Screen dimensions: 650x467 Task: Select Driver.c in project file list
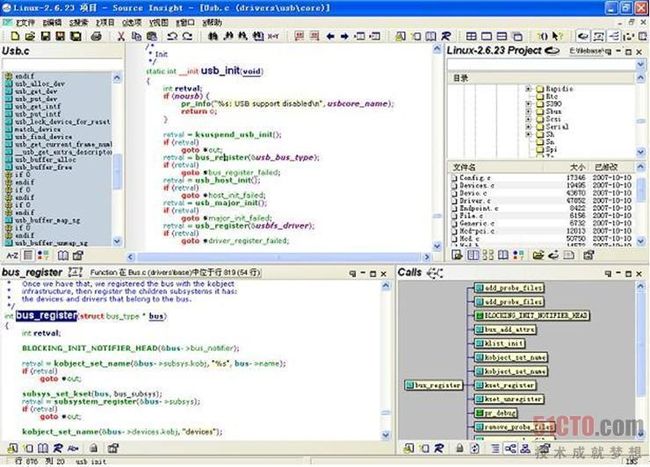(475, 201)
